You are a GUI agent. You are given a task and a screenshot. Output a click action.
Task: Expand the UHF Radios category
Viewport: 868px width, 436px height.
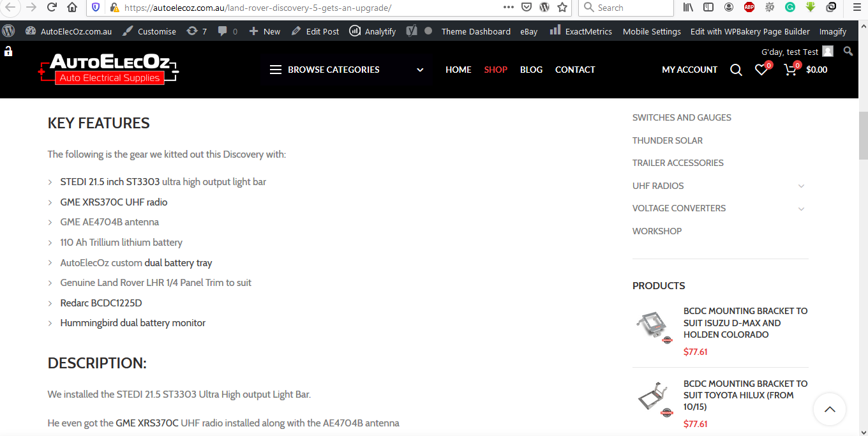coord(801,186)
